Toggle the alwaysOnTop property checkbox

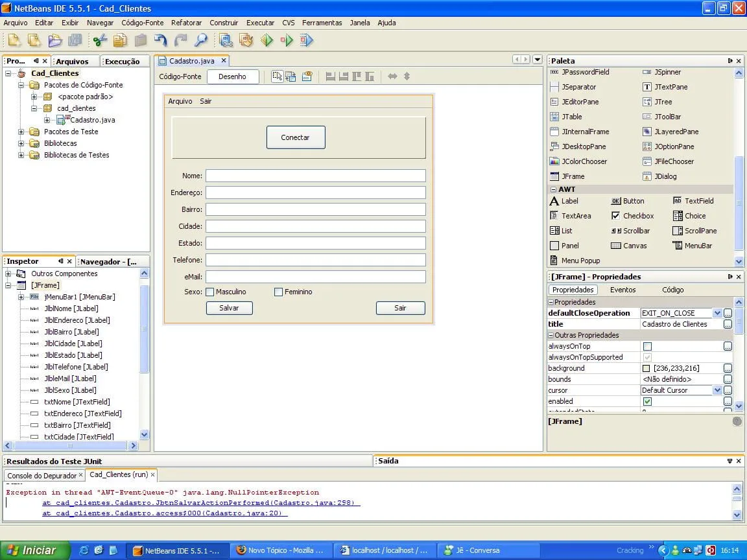click(x=647, y=346)
